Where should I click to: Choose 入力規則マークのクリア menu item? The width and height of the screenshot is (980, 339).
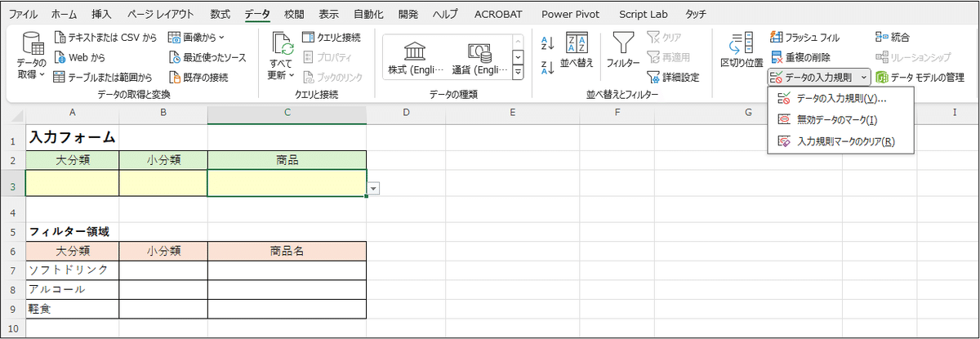(844, 141)
